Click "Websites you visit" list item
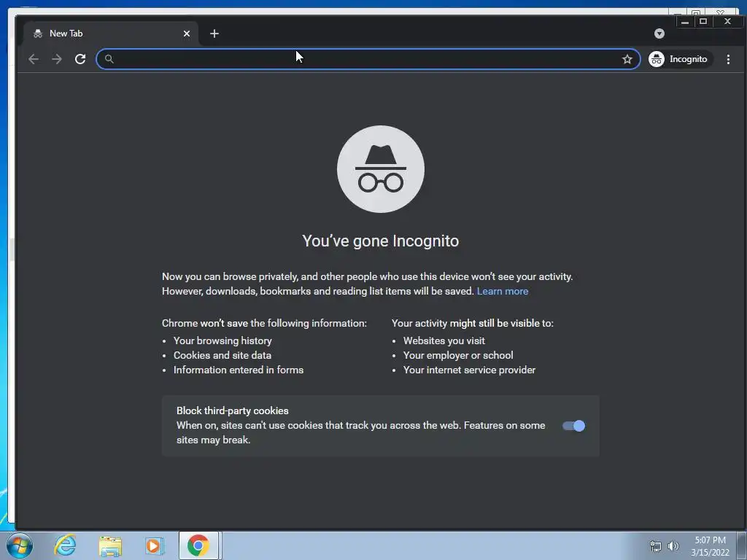 (444, 341)
